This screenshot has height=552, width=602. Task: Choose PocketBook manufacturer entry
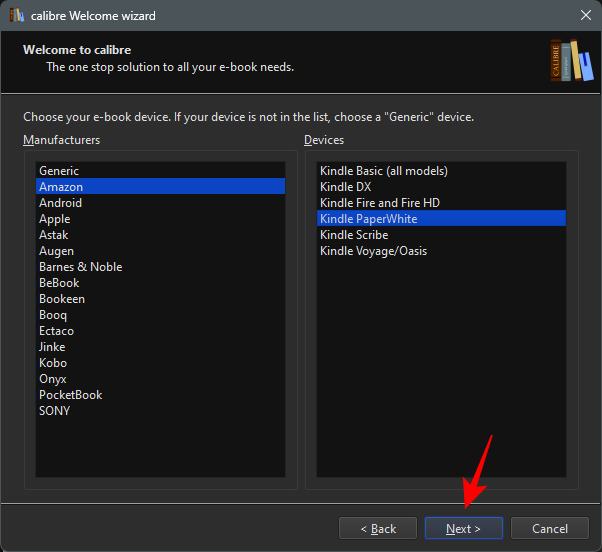pyautogui.click(x=70, y=395)
